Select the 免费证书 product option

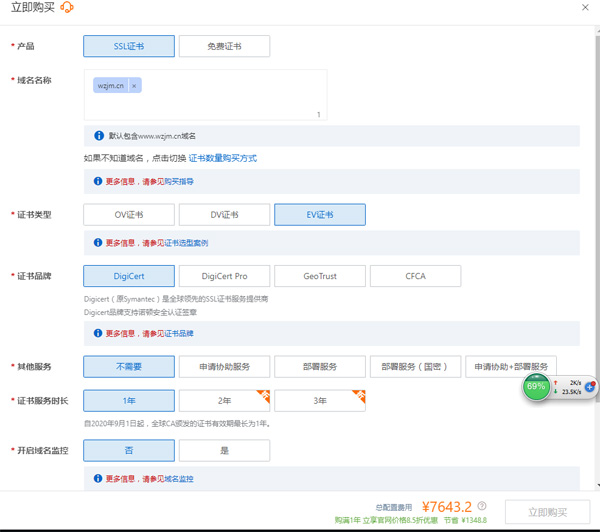[x=224, y=46]
